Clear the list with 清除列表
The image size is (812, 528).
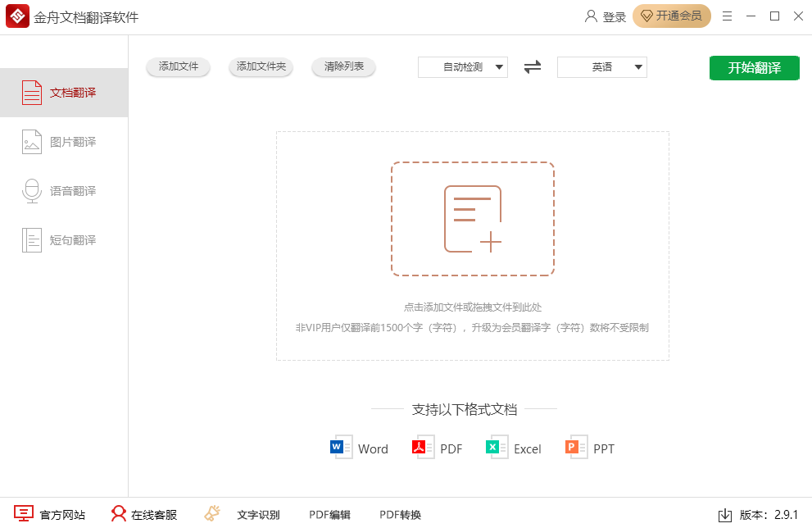point(343,67)
